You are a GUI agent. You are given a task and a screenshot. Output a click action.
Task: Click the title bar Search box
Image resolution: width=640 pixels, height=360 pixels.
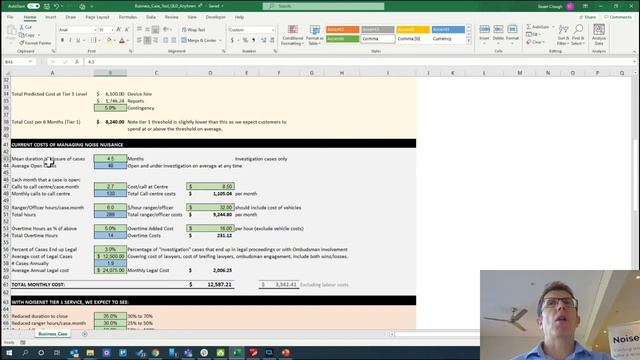click(x=323, y=6)
